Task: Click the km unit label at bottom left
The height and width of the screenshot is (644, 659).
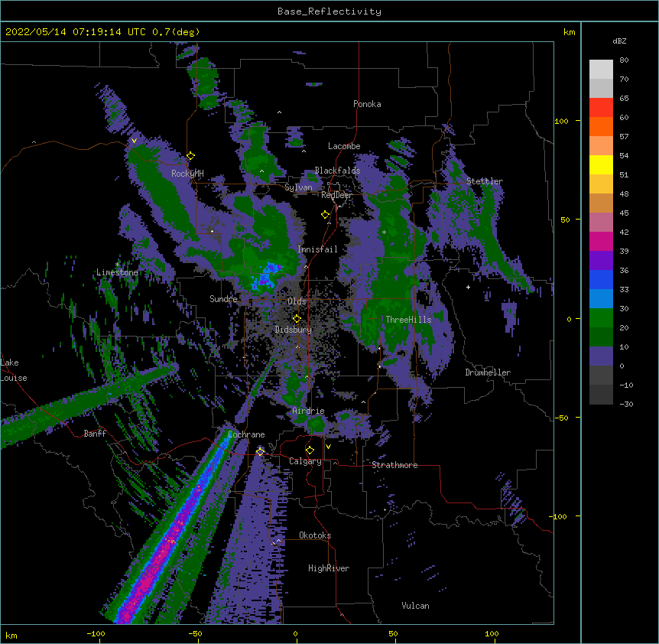Action: [11, 635]
